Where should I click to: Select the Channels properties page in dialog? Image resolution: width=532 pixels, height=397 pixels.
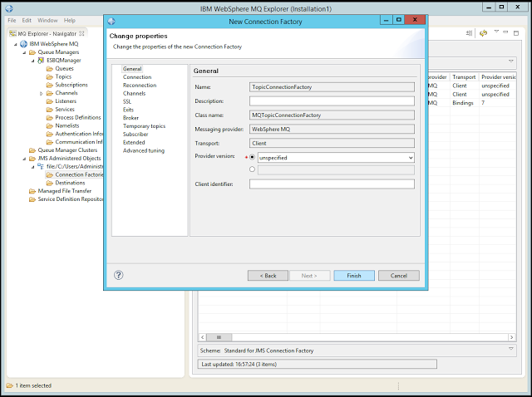(134, 93)
